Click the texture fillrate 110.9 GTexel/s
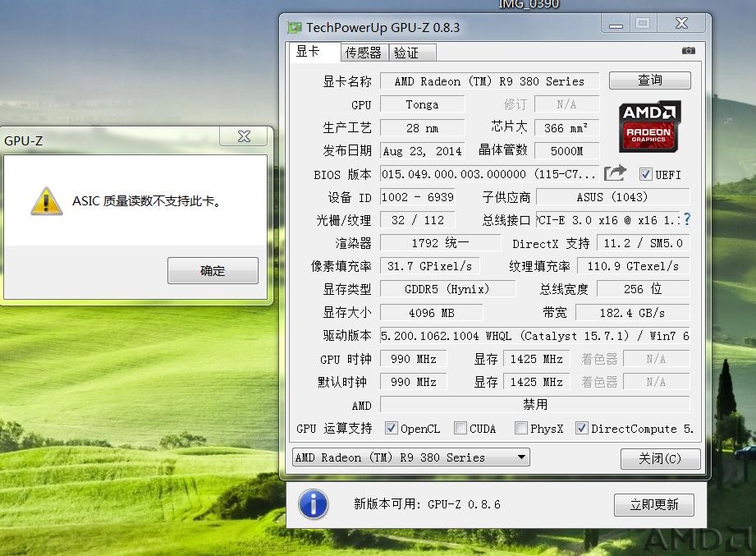This screenshot has width=756, height=556. (x=633, y=266)
